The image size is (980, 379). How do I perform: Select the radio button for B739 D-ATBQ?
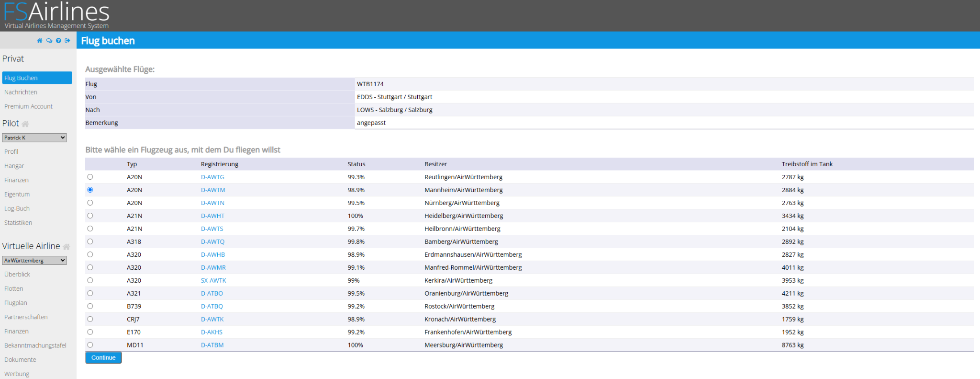pos(90,306)
